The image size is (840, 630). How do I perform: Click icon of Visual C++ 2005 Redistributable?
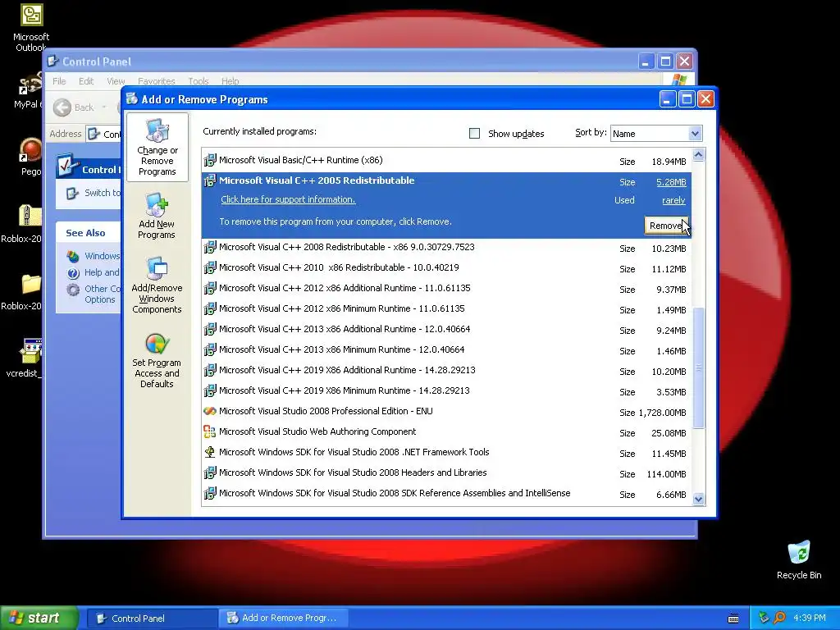(210, 180)
